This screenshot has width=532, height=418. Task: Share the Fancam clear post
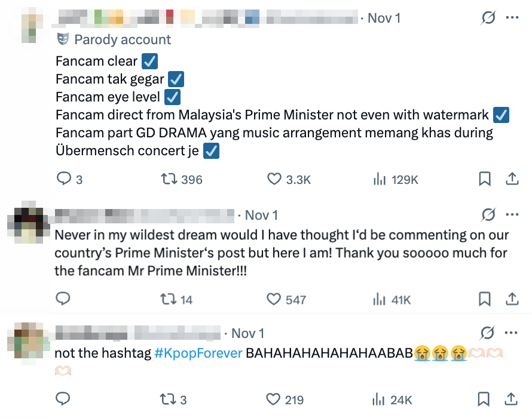[512, 179]
